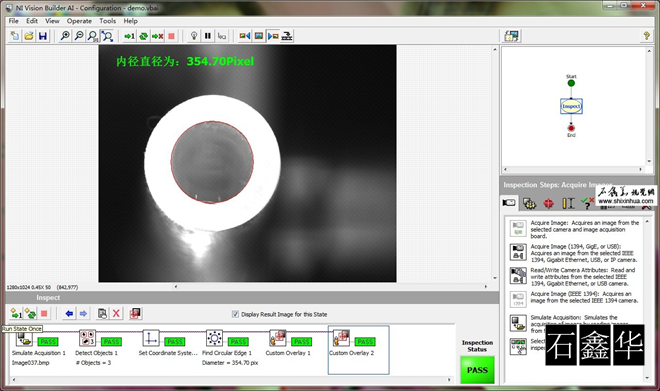The height and width of the screenshot is (391, 660).
Task: Save the inspection with the floppy icon
Action: [x=43, y=36]
